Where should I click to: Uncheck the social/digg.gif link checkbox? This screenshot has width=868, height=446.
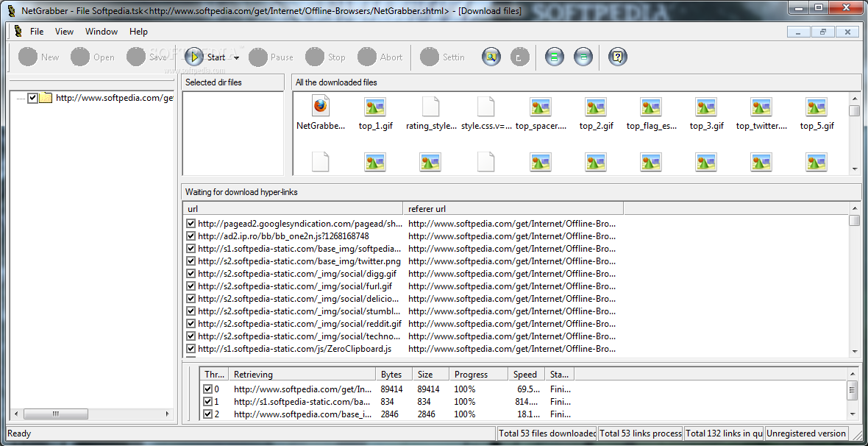tap(191, 274)
